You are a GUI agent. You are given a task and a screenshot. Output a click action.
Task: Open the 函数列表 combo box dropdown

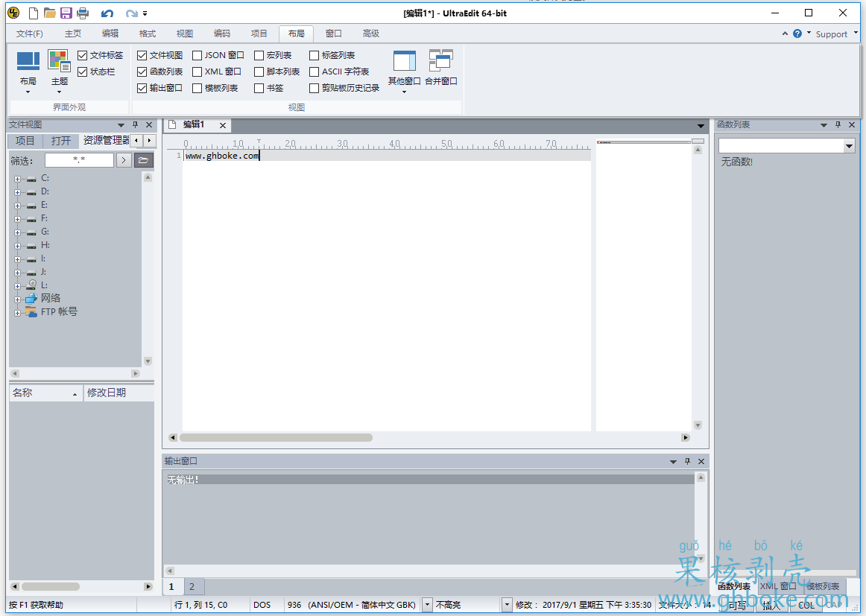[849, 146]
